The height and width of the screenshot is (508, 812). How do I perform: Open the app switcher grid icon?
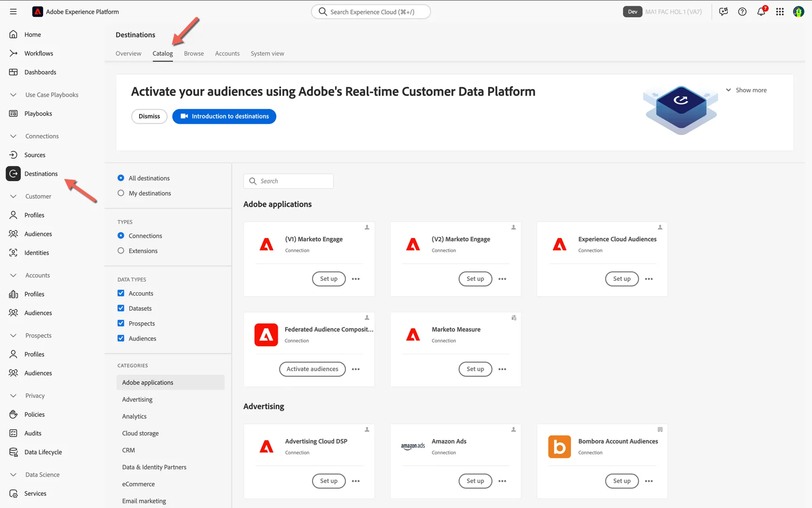click(x=780, y=12)
